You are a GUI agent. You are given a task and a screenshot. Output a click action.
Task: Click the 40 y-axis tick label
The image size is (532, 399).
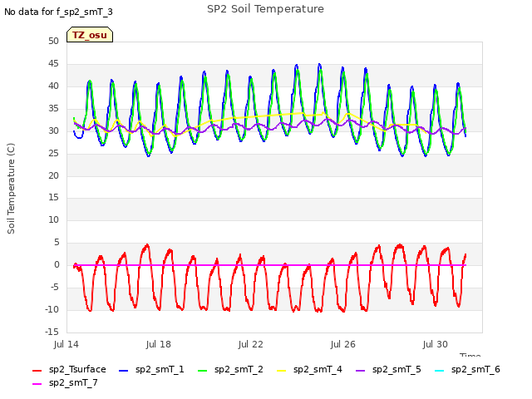click(x=53, y=86)
